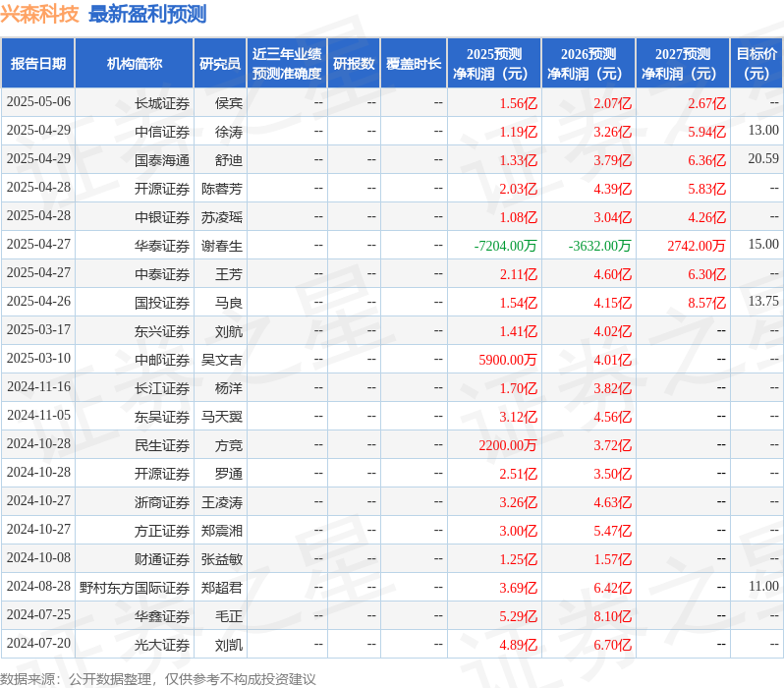Click target price 15.00

(x=763, y=244)
